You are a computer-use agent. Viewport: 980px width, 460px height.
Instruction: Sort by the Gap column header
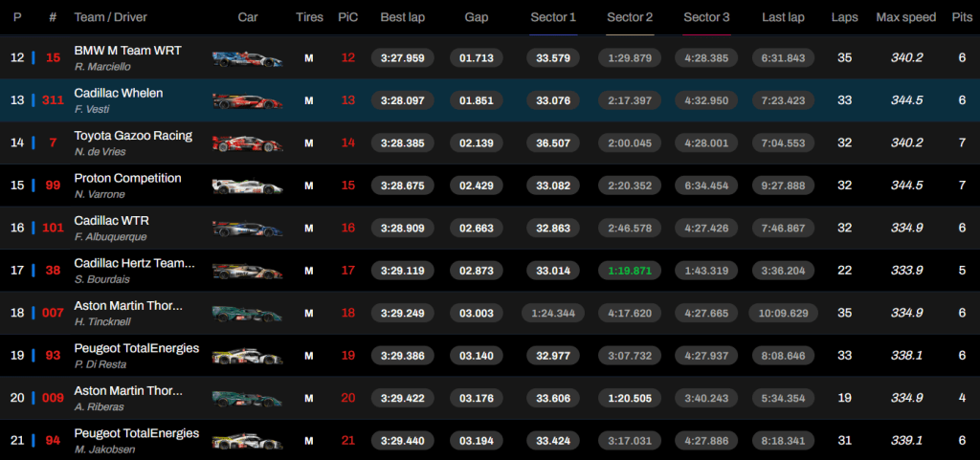(x=477, y=17)
